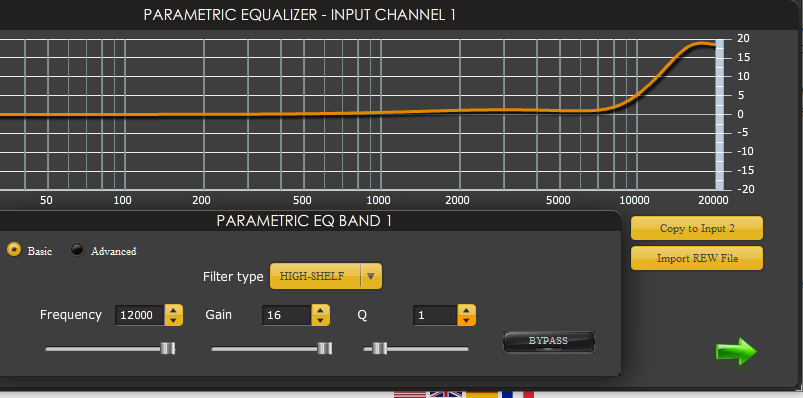This screenshot has width=803, height=398.
Task: Decrease Q value with down arrow
Action: pyautogui.click(x=467, y=321)
